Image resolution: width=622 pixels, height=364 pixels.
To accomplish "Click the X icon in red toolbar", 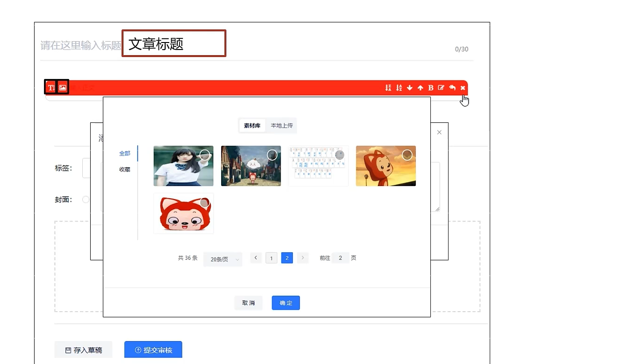I will 463,88.
